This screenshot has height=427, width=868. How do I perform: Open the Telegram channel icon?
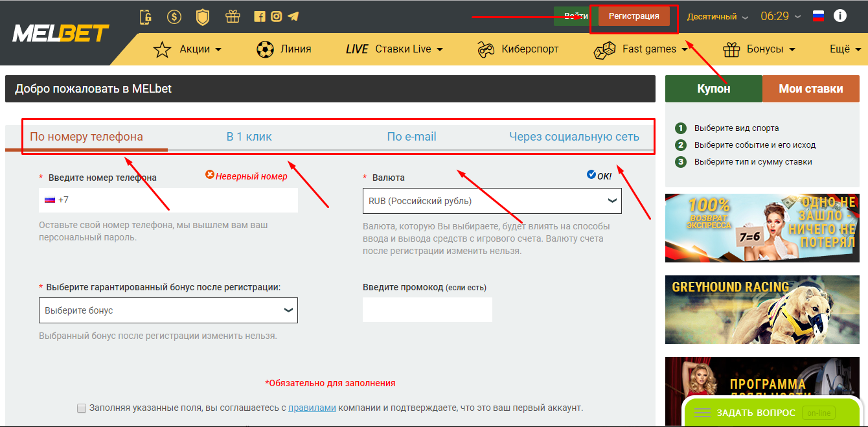click(x=293, y=17)
